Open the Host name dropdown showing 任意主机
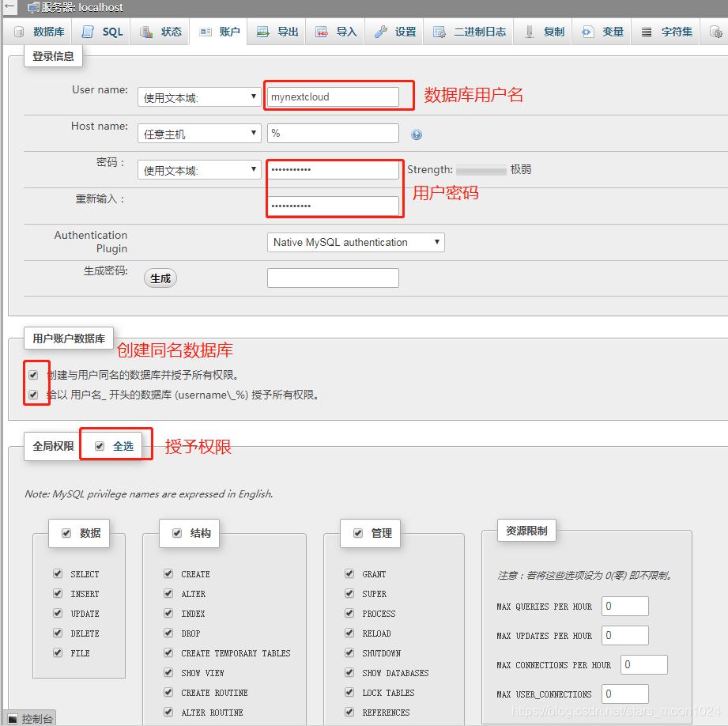 [198, 133]
